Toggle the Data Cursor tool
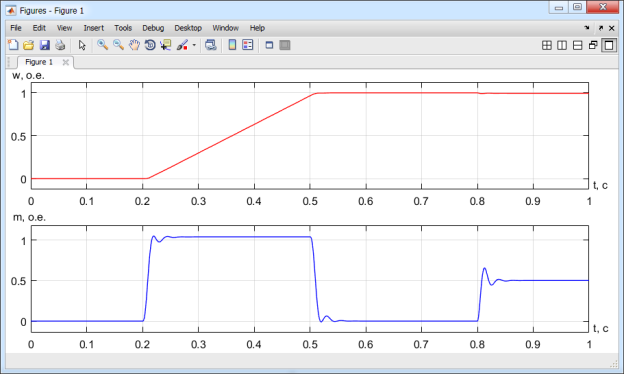The width and height of the screenshot is (624, 375). coord(166,45)
